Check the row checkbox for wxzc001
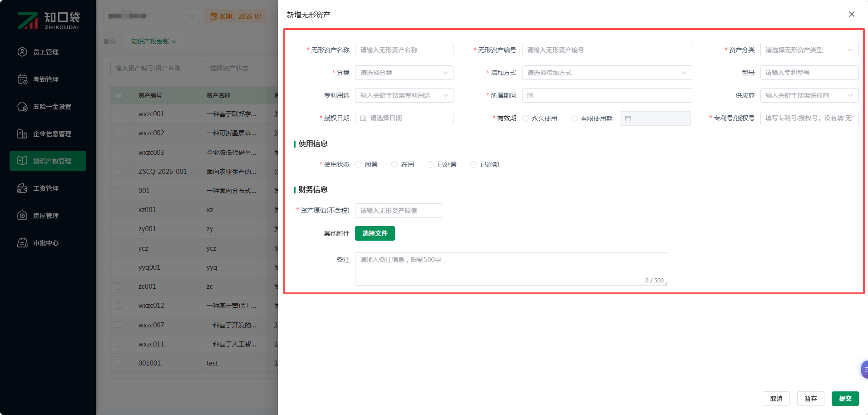Screen dimensions: 868x415 119,114
